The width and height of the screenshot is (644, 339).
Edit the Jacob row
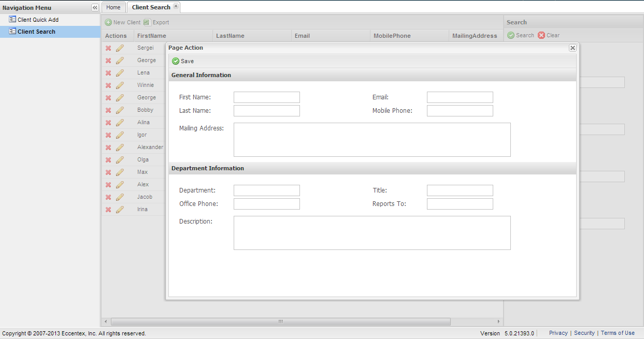point(120,197)
